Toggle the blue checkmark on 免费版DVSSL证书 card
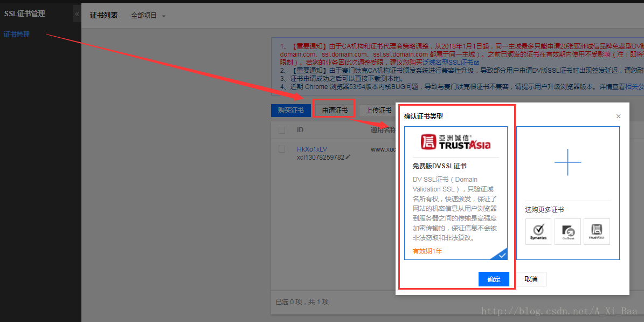 pos(501,254)
